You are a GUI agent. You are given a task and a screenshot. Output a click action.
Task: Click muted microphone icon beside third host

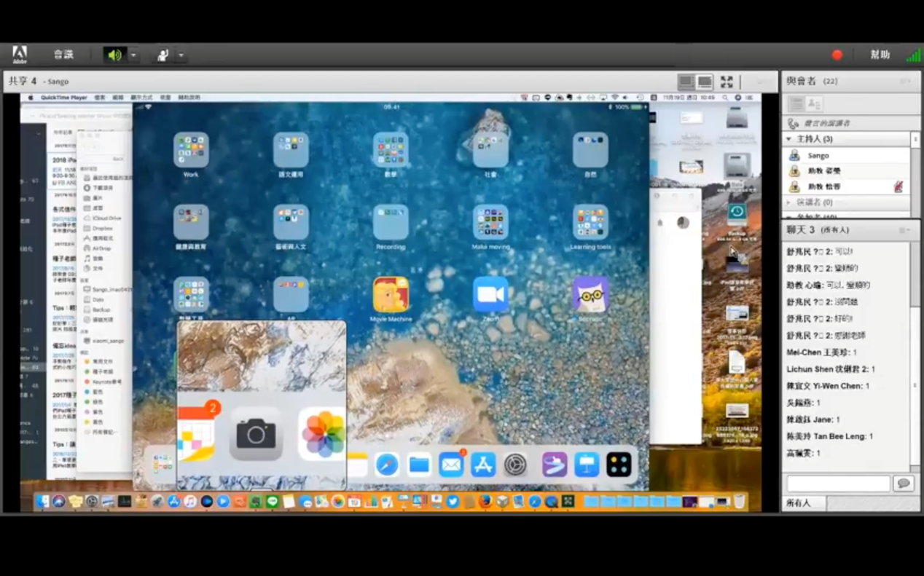[898, 186]
